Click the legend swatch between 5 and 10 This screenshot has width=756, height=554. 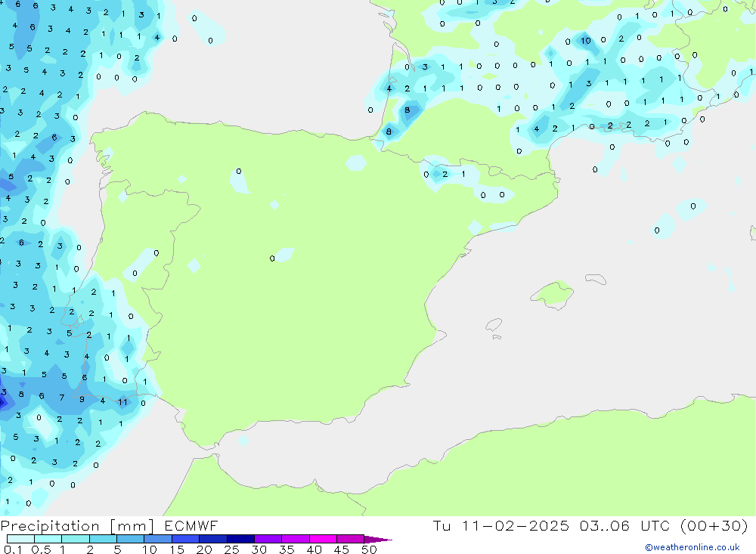[x=130, y=539]
